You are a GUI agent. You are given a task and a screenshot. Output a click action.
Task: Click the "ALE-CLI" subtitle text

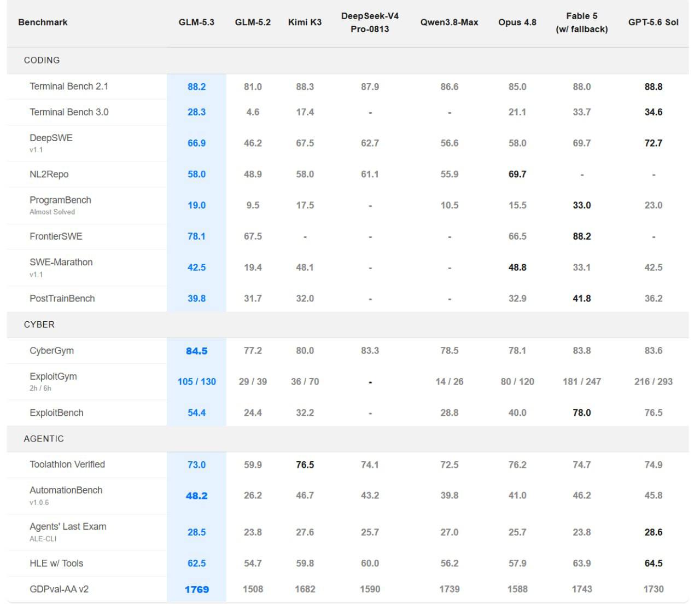[x=43, y=539]
